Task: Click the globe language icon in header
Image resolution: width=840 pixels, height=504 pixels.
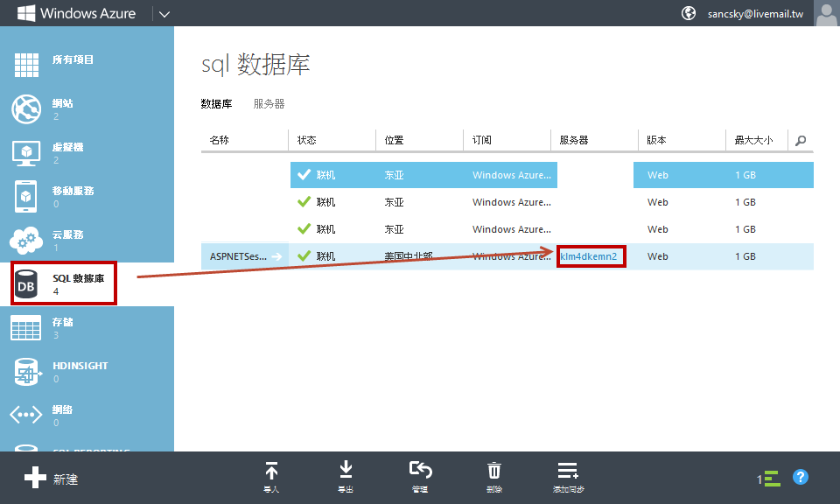Action: [x=689, y=13]
